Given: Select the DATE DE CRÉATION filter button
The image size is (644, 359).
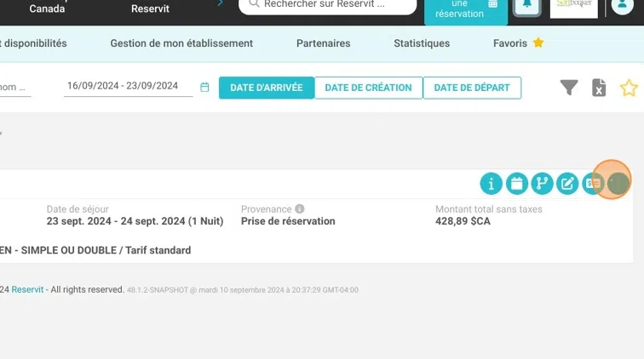Looking at the screenshot, I should pos(368,88).
